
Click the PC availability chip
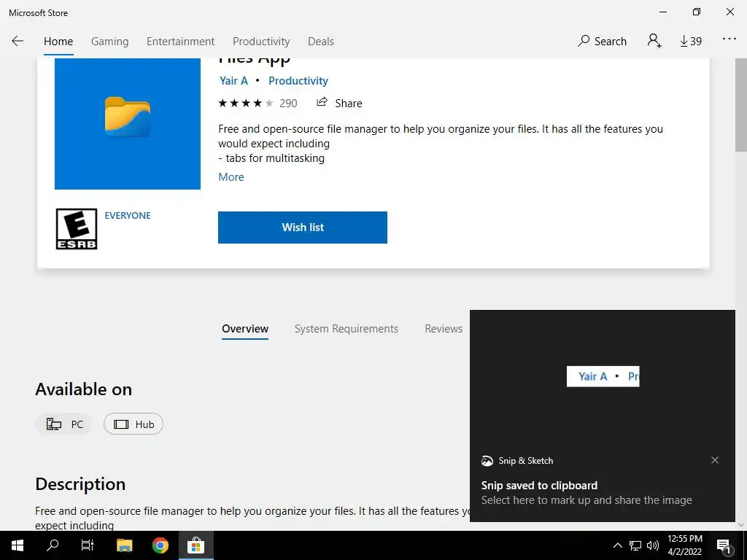pyautogui.click(x=64, y=424)
